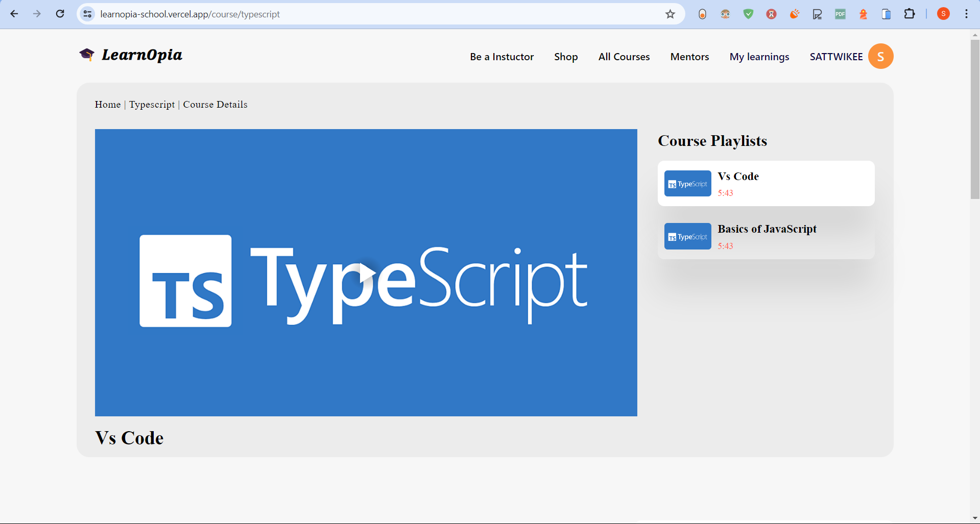
Task: Click the Basics of JavaScript thumbnail
Action: 687,236
